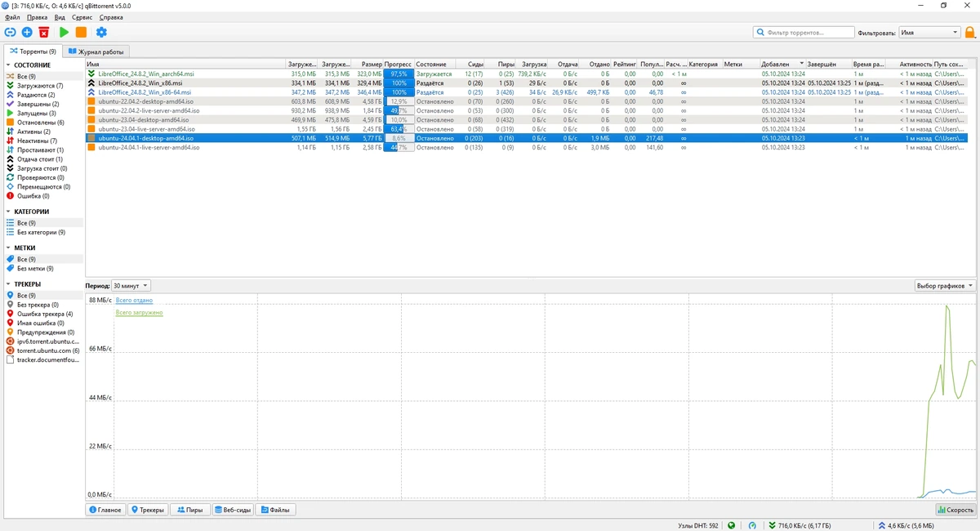This screenshot has width=980, height=531.
Task: Open the Файл menu
Action: pos(12,17)
